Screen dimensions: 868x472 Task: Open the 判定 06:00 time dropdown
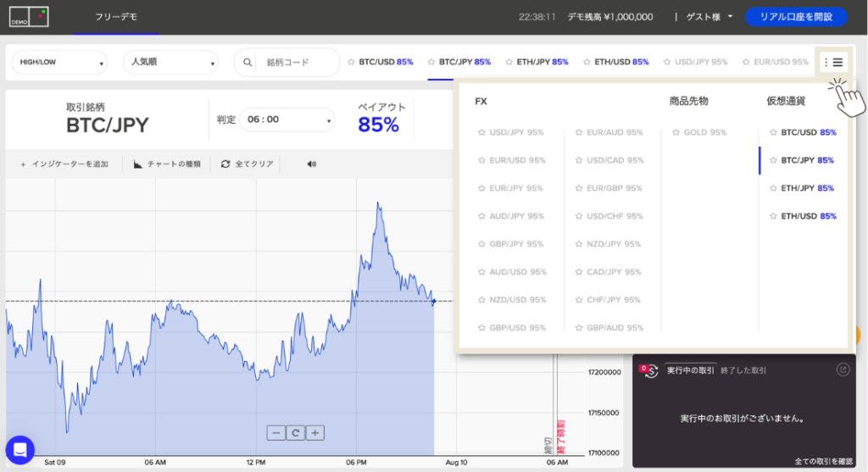click(x=287, y=119)
